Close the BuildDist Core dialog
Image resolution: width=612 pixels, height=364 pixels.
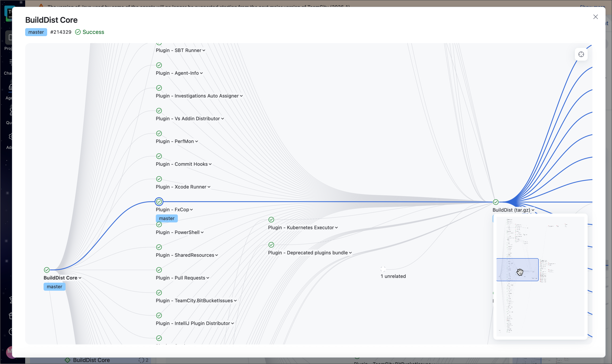[x=595, y=17]
